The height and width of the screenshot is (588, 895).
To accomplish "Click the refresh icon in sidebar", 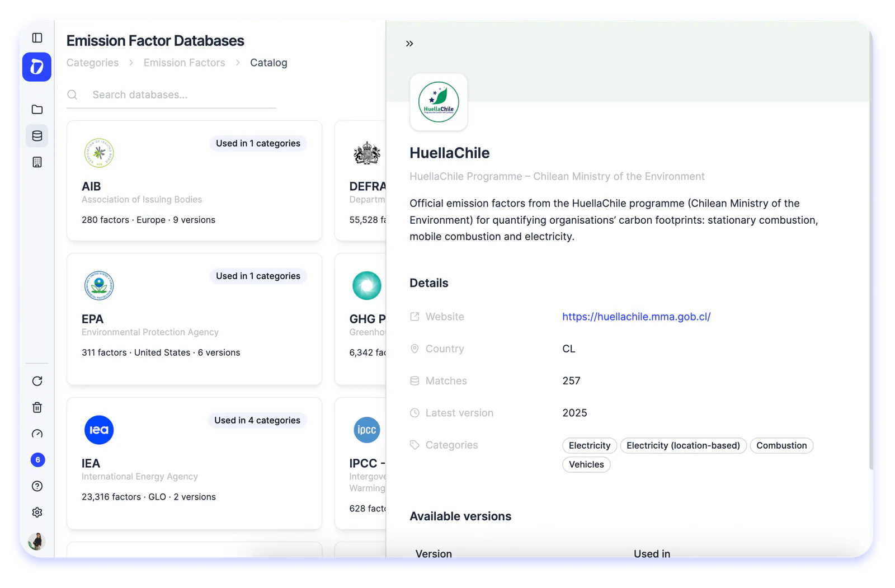I will tap(37, 381).
